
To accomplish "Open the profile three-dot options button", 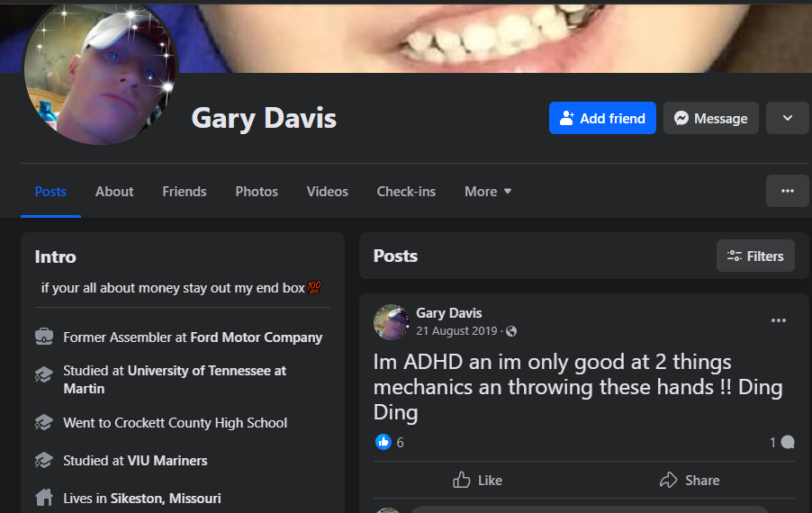I will click(x=787, y=191).
